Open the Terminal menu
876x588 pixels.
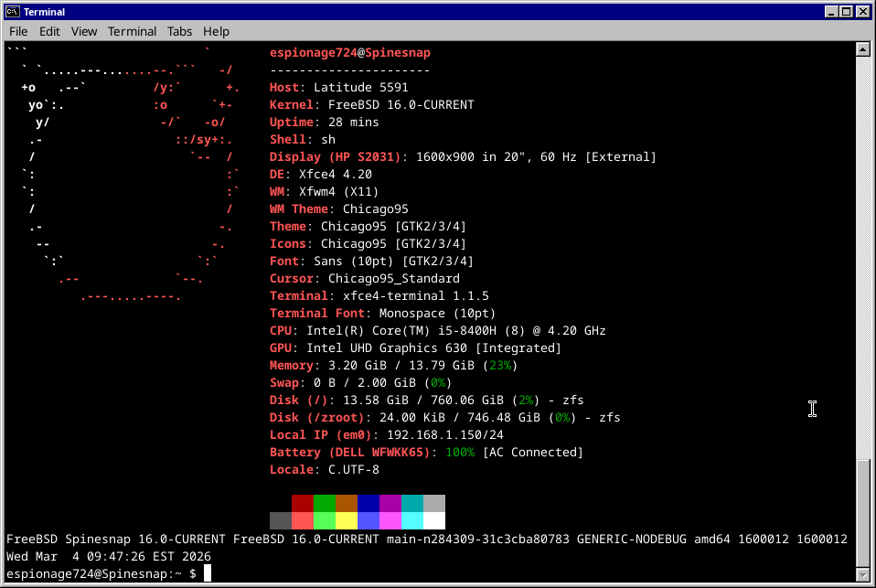click(x=132, y=31)
